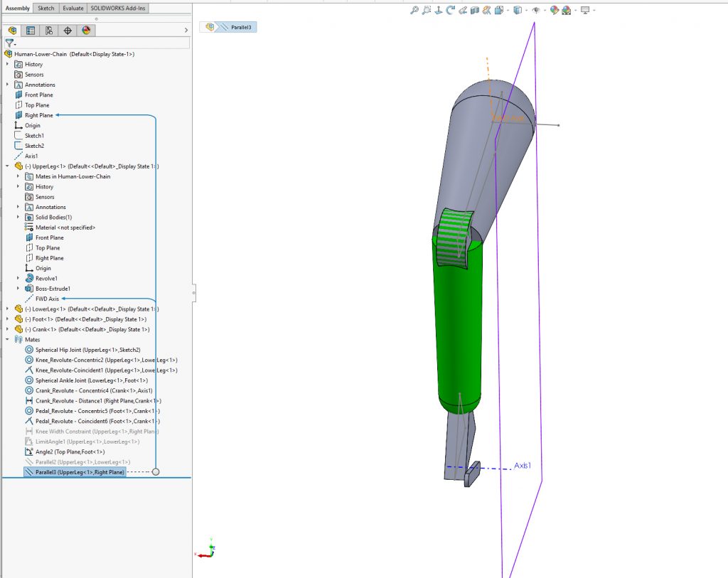The height and width of the screenshot is (578, 728).
Task: Click the Zoom to Fit icon
Action: (x=414, y=10)
